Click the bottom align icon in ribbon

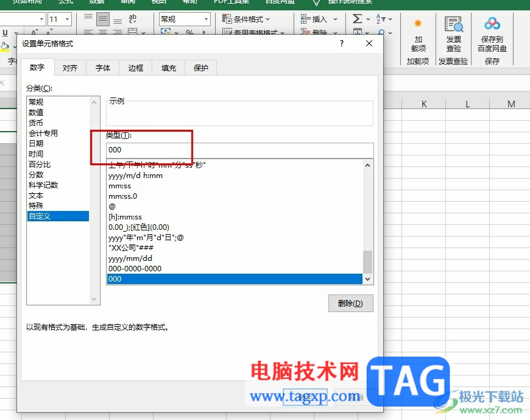click(x=118, y=20)
